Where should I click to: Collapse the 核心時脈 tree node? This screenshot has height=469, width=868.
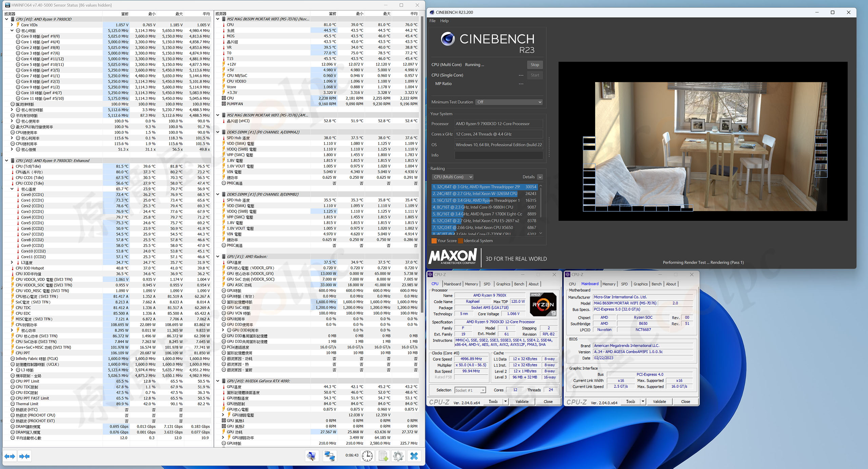pos(12,31)
